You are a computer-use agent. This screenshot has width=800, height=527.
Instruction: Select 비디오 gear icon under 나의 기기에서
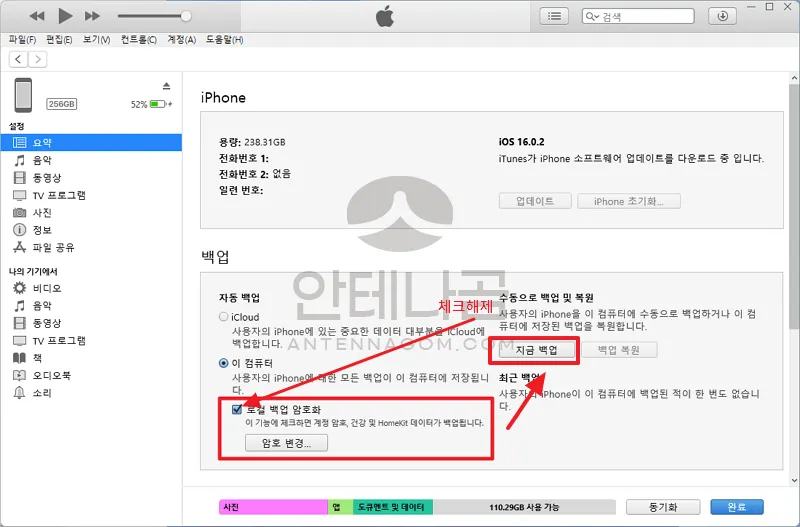click(x=19, y=288)
